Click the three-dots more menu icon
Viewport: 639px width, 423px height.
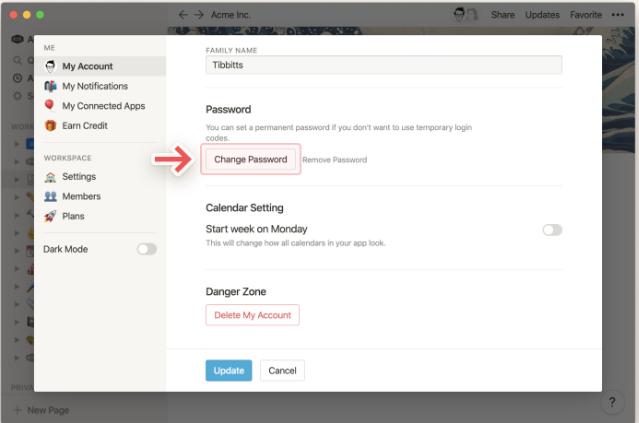pyautogui.click(x=620, y=15)
